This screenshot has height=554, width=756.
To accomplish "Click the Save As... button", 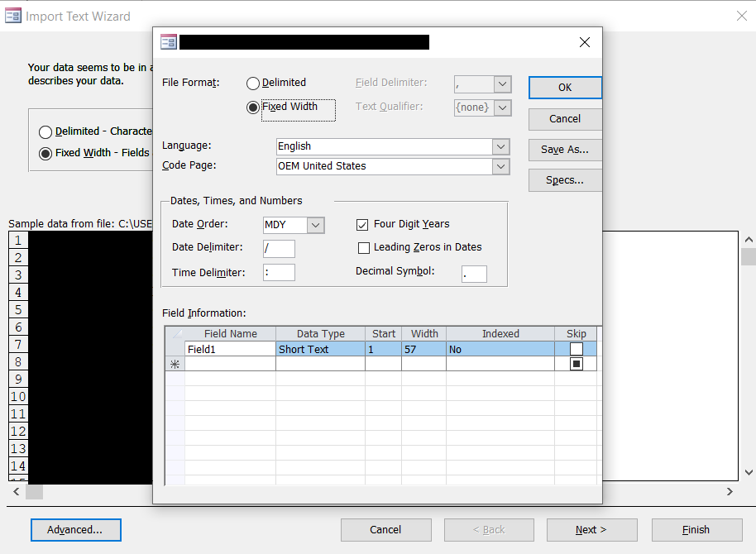I will [x=565, y=150].
